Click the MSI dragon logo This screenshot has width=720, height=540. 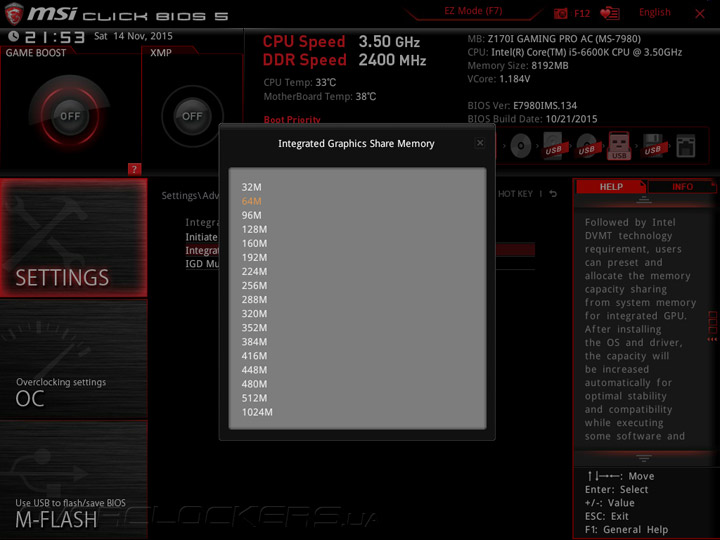click(x=14, y=13)
